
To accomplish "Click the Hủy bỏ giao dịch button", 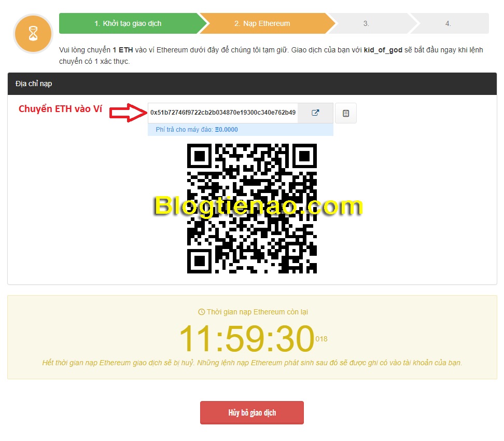I will click(252, 412).
